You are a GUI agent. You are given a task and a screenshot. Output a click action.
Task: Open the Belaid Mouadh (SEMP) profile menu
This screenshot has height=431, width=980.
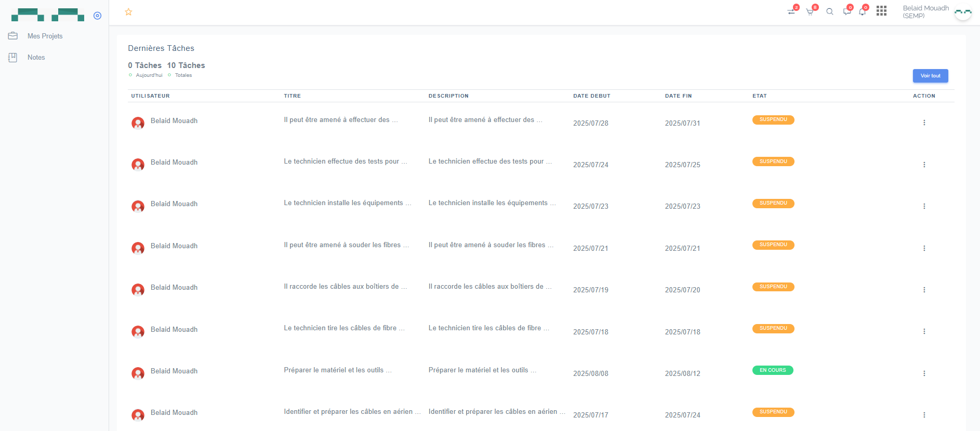[935, 12]
